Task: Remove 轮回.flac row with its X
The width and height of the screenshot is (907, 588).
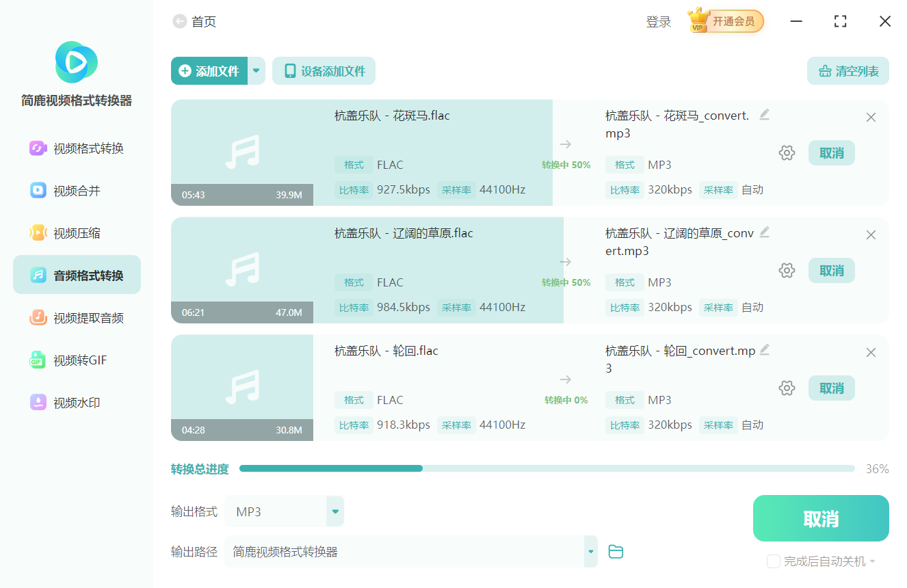Action: pos(871,353)
